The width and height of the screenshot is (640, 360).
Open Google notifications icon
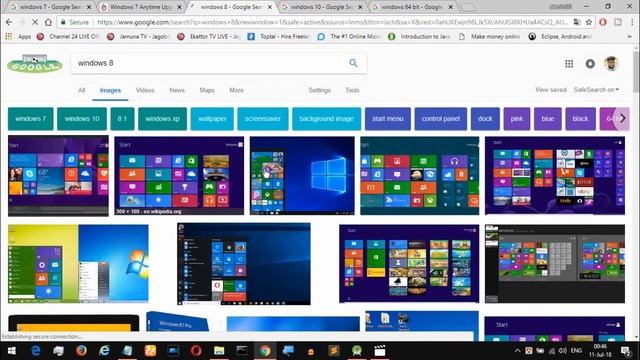590,64
